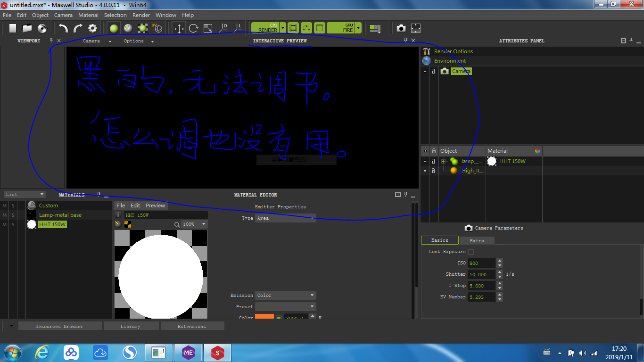Open the emitter Type dropdown
The width and height of the screenshot is (644, 362).
[285, 218]
